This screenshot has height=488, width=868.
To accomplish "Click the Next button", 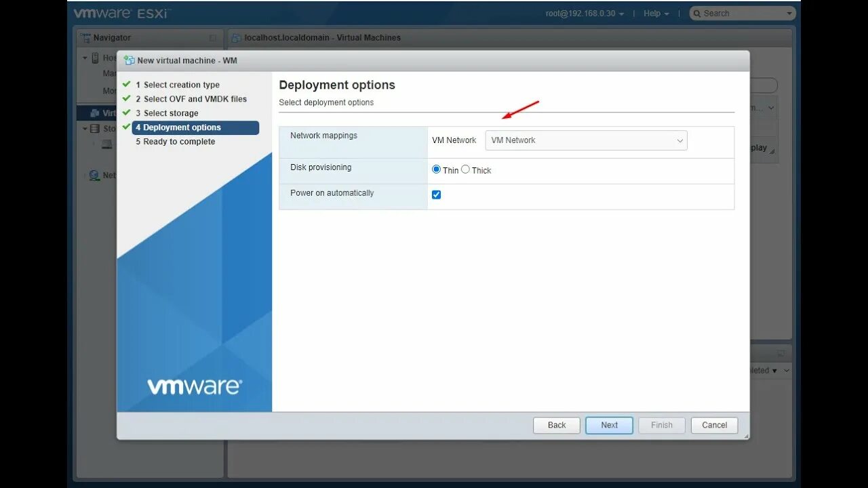I will point(609,425).
